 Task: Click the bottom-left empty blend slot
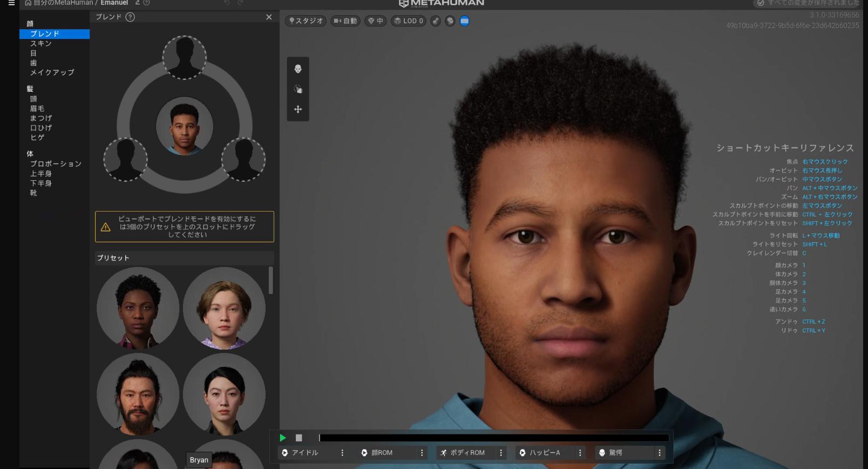coord(125,159)
